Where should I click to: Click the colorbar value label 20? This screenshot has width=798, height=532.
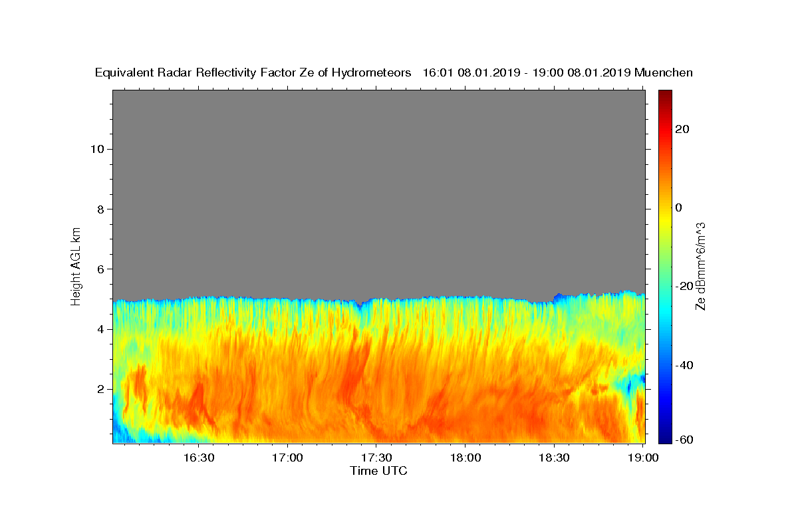(682, 129)
